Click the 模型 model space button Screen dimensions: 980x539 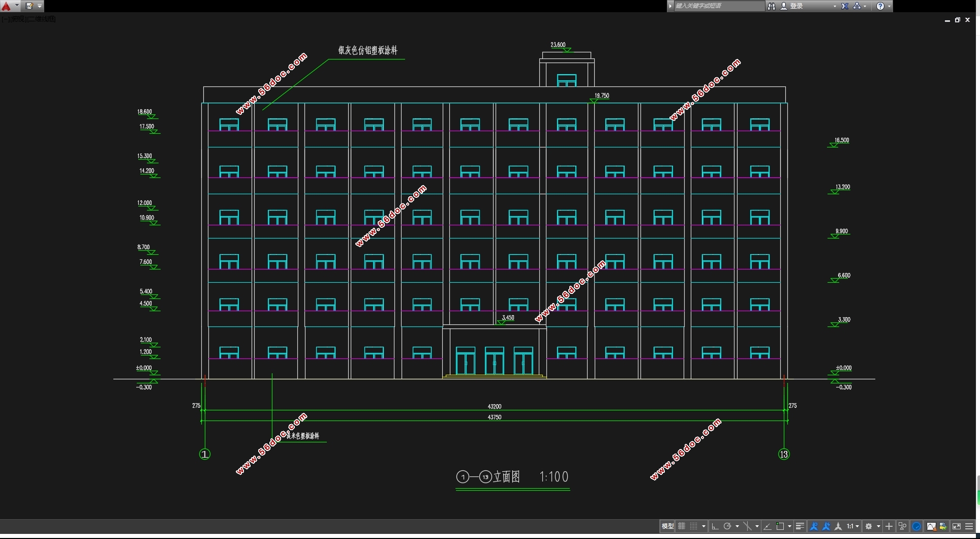point(667,526)
